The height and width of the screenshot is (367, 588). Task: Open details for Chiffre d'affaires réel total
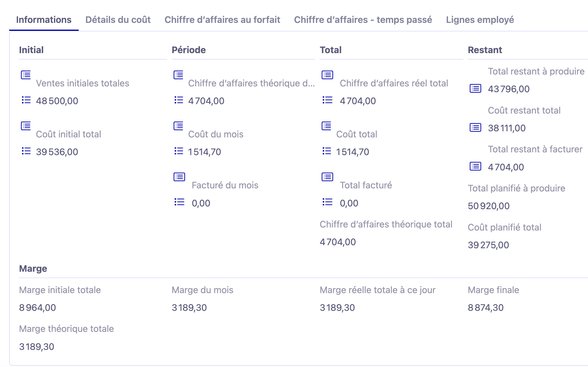click(327, 75)
